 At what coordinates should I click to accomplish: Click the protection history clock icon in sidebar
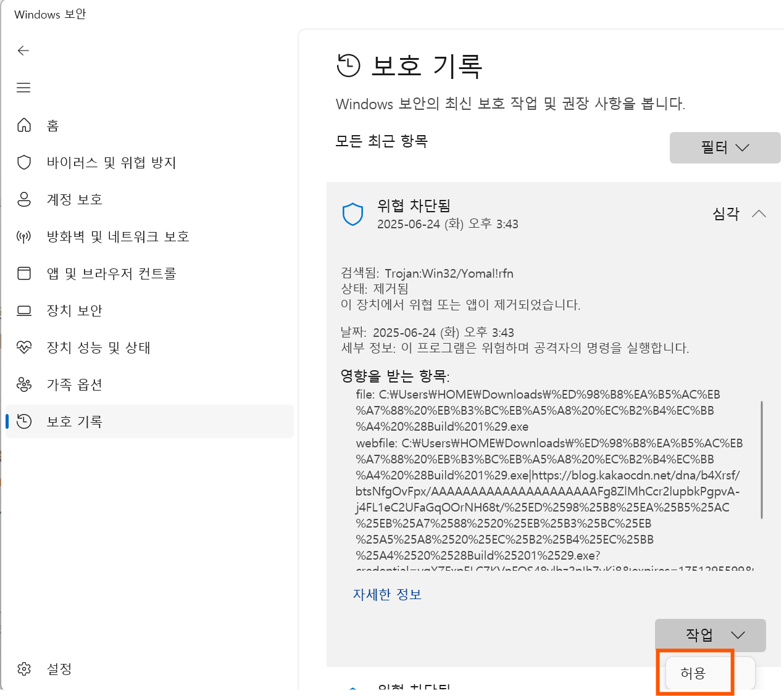click(24, 421)
